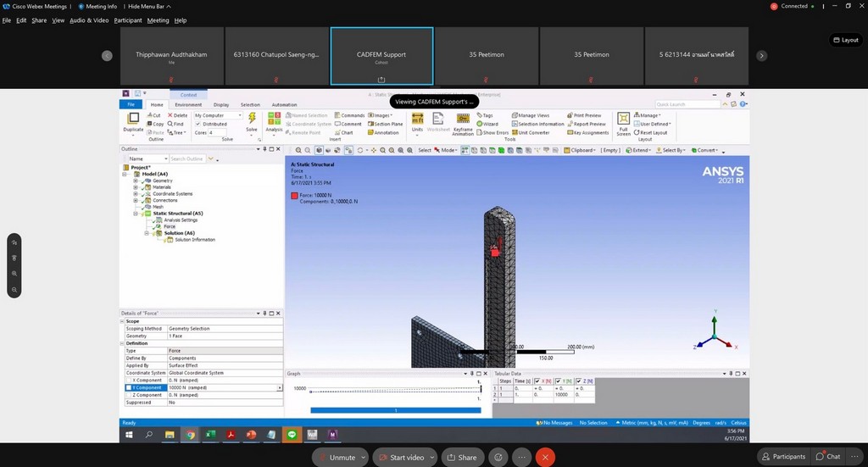Switch to the Display ribbon tab
The image size is (868, 467).
(x=220, y=104)
